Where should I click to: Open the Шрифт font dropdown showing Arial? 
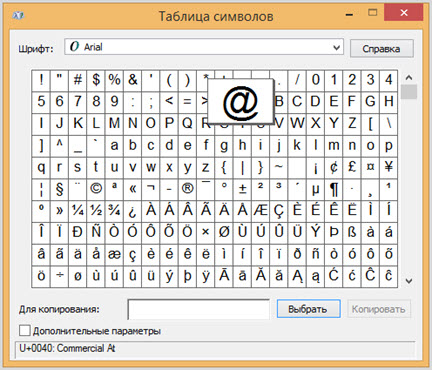(204, 47)
